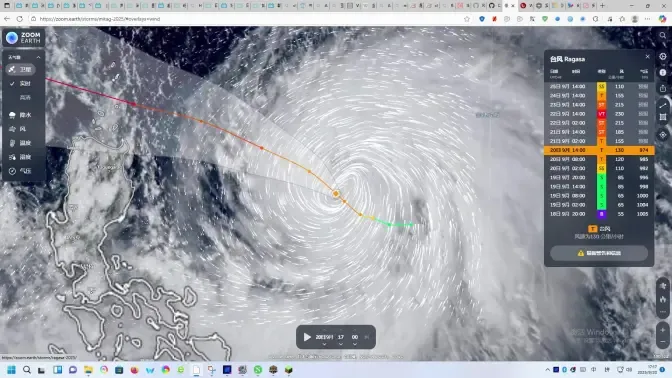The width and height of the screenshot is (672, 378).
Task: Close the Ragasa typhoon panel
Action: click(x=647, y=57)
